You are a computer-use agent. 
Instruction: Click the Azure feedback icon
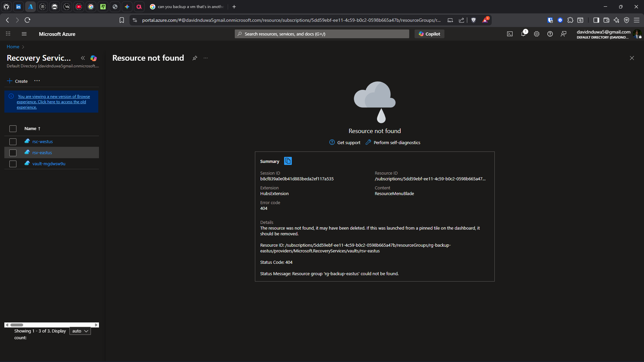click(563, 34)
